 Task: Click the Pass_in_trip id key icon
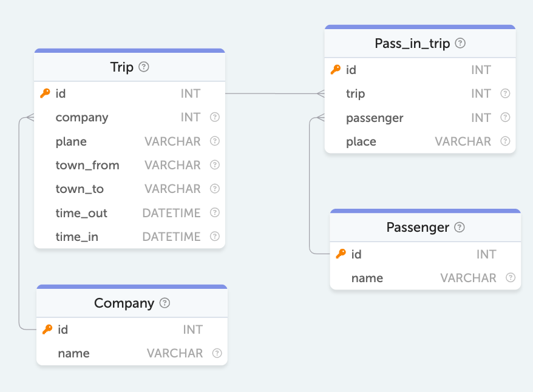tap(336, 70)
